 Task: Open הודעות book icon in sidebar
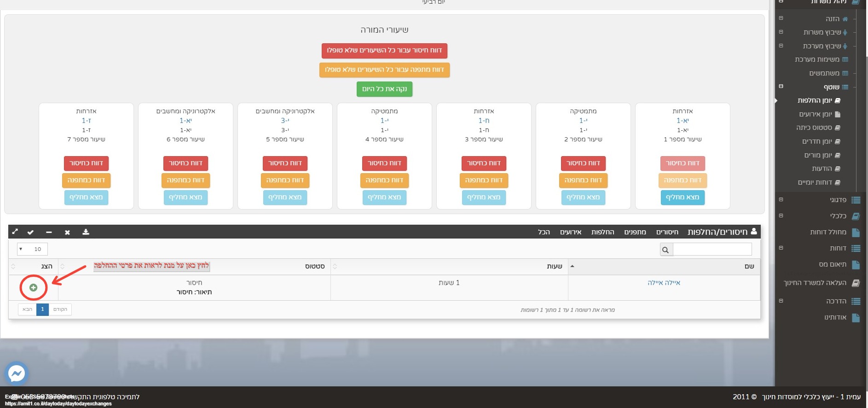click(x=838, y=169)
